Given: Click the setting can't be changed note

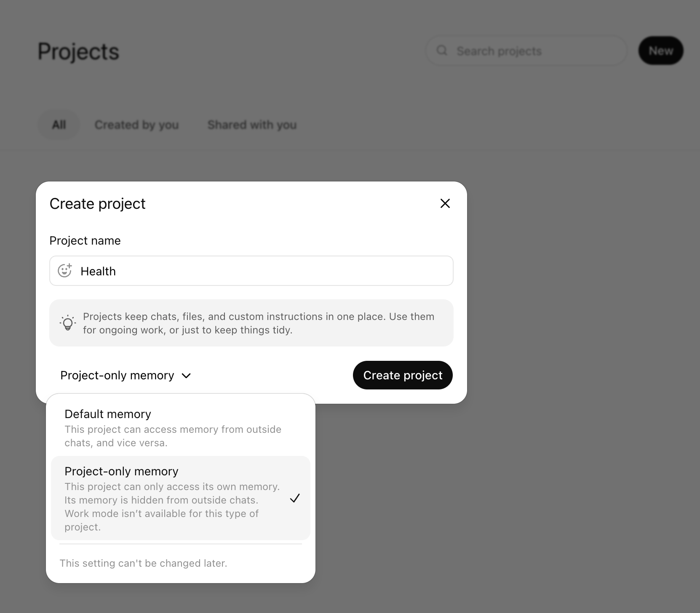Looking at the screenshot, I should (143, 563).
